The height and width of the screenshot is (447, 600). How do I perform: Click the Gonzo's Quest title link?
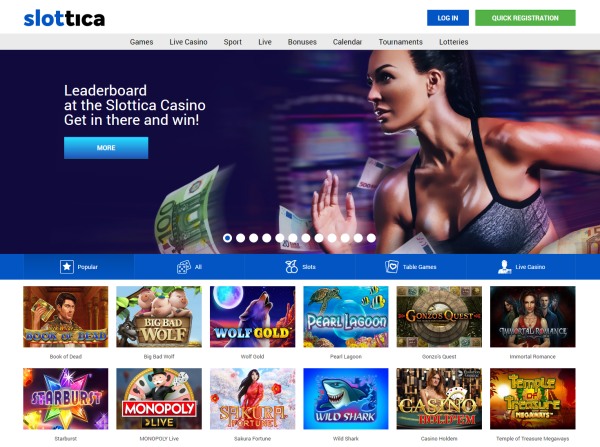439,356
